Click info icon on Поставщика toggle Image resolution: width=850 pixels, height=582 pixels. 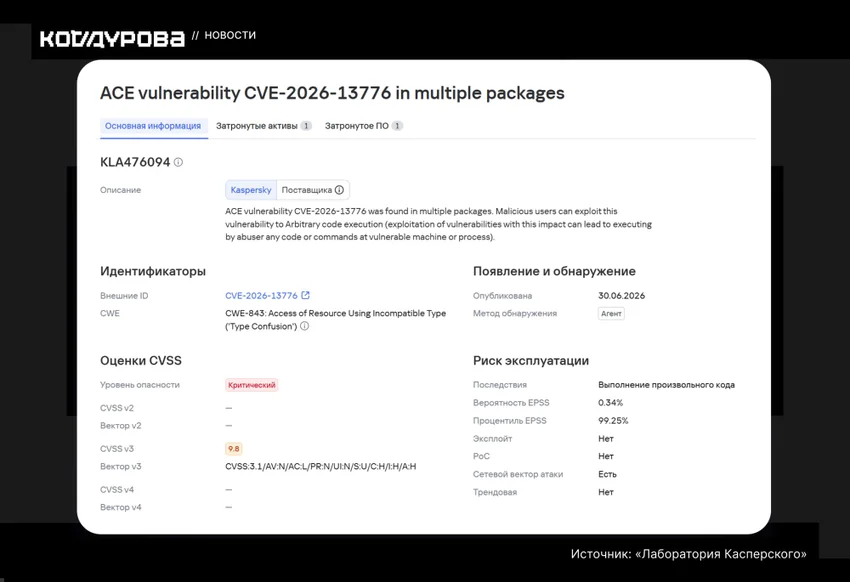[339, 190]
